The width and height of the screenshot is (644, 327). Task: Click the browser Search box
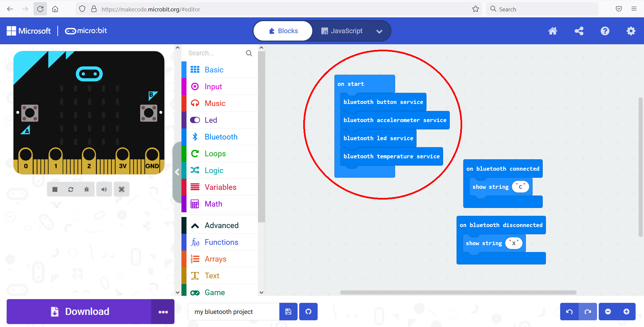(x=542, y=9)
